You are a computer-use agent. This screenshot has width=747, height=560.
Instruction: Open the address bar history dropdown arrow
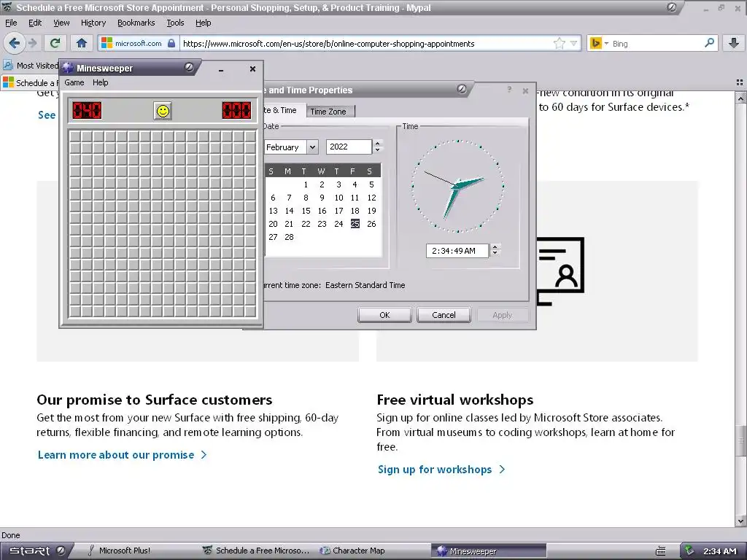tap(573, 44)
